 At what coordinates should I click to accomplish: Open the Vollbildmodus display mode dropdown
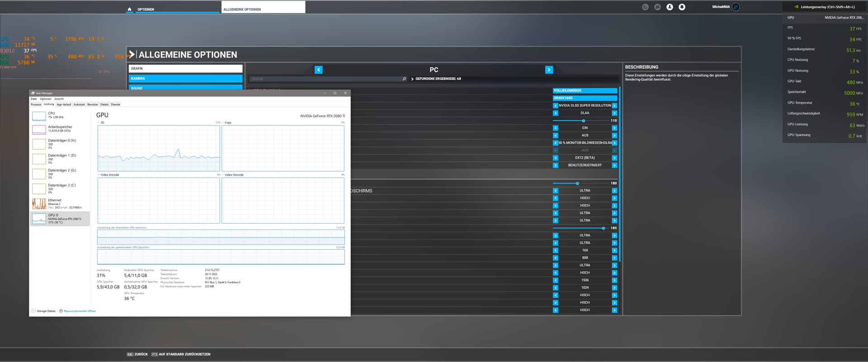click(585, 90)
